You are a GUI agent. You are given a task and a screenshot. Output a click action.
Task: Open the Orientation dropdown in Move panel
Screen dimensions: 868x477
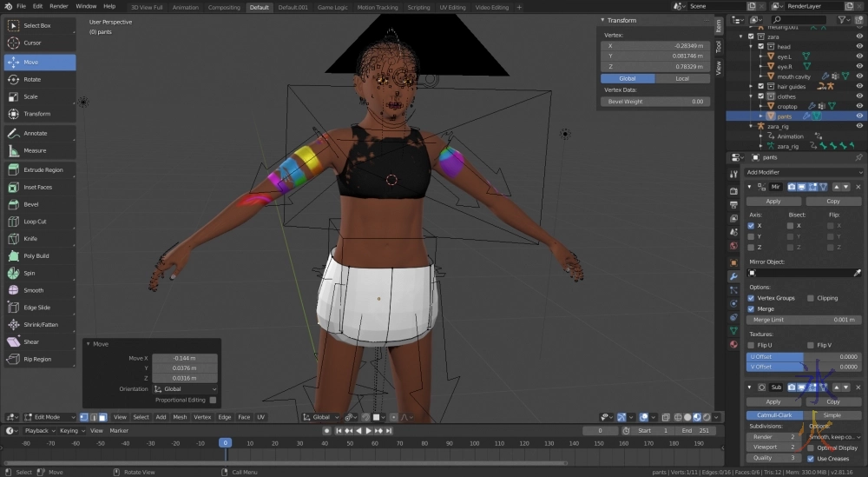pyautogui.click(x=189, y=388)
